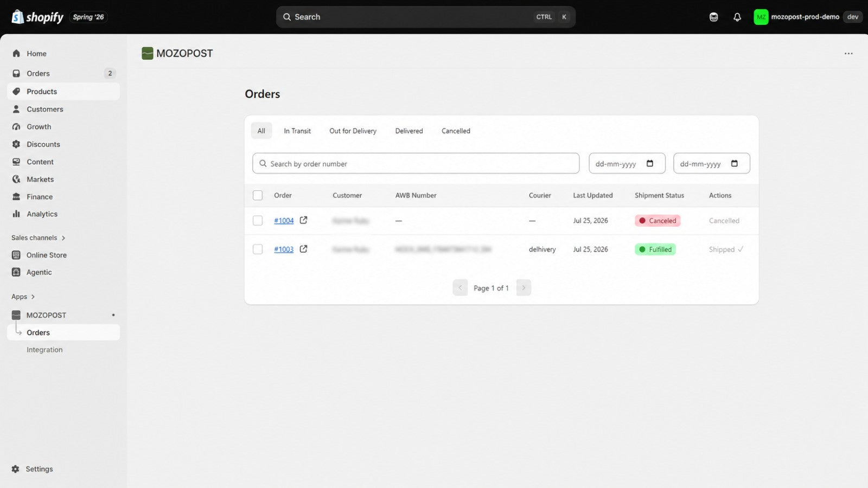Image resolution: width=868 pixels, height=488 pixels.
Task: Click the Markets globe icon
Action: 16,179
